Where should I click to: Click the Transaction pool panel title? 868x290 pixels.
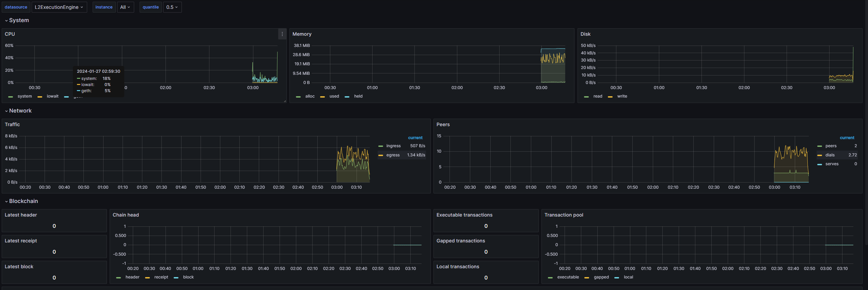[x=564, y=215]
